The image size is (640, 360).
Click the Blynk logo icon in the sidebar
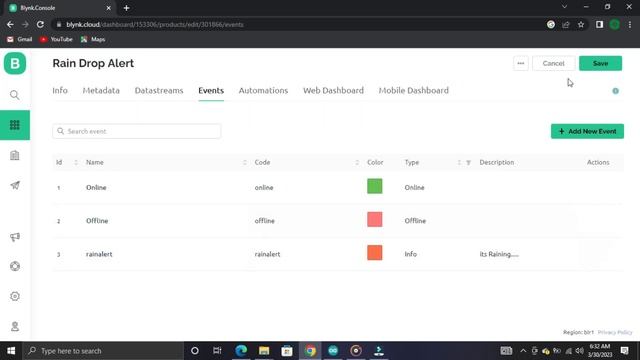[15, 63]
